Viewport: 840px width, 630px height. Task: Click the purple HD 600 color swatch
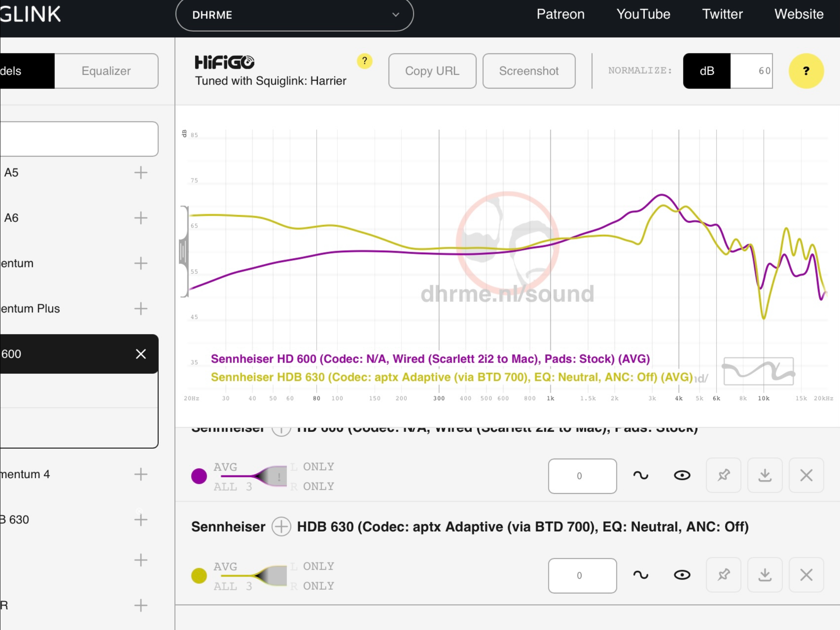pyautogui.click(x=199, y=476)
